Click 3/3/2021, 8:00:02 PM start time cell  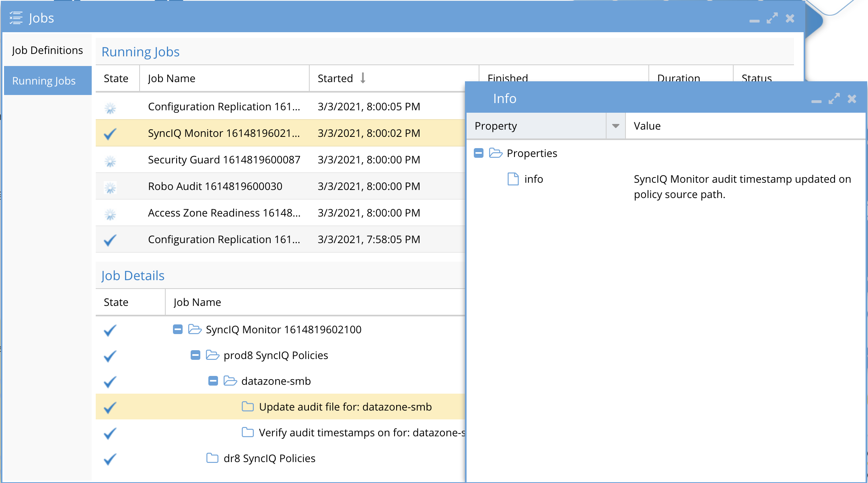pos(369,133)
